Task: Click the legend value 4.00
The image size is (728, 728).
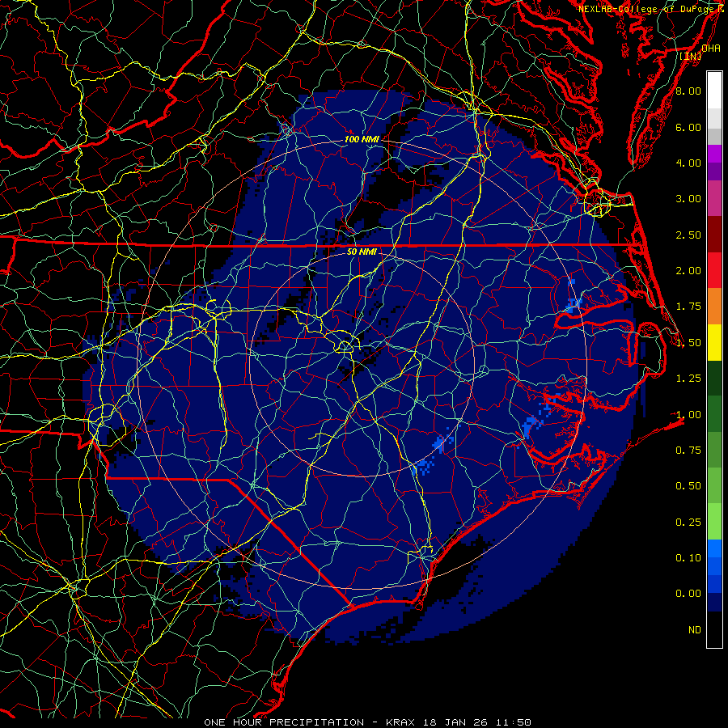Action: [x=688, y=163]
